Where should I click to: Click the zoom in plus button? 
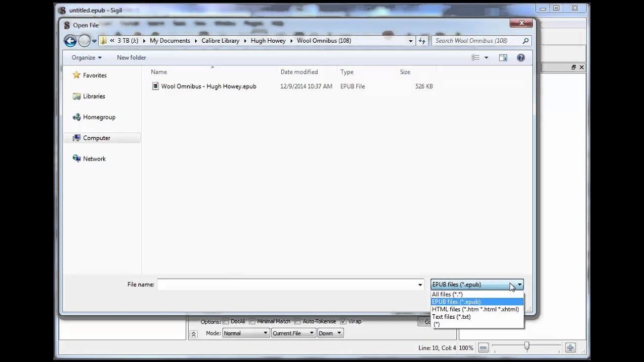click(x=571, y=347)
